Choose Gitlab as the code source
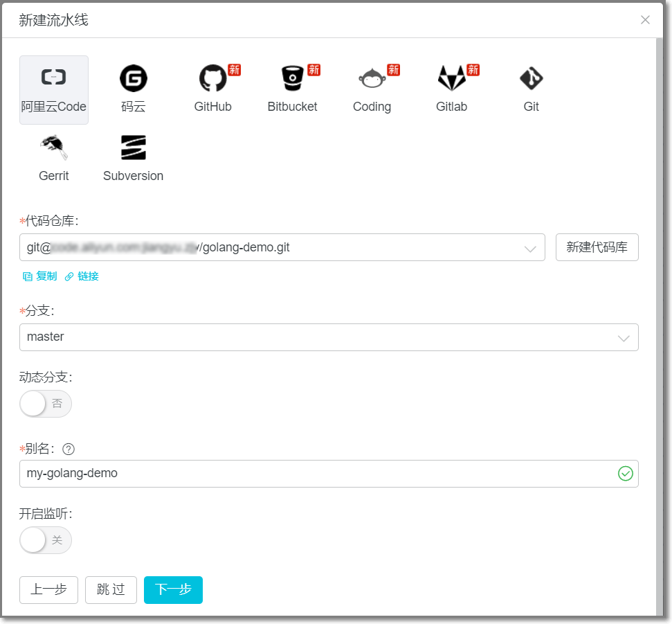The width and height of the screenshot is (672, 624). click(452, 89)
